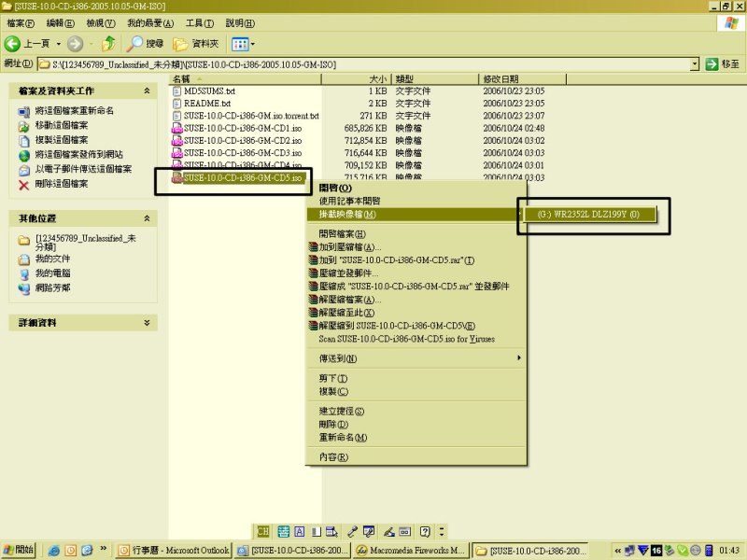Select SUSE-10.0-CD-i386-GM.iso.torrent.txt file
The height and width of the screenshot is (560, 747).
pyautogui.click(x=251, y=116)
